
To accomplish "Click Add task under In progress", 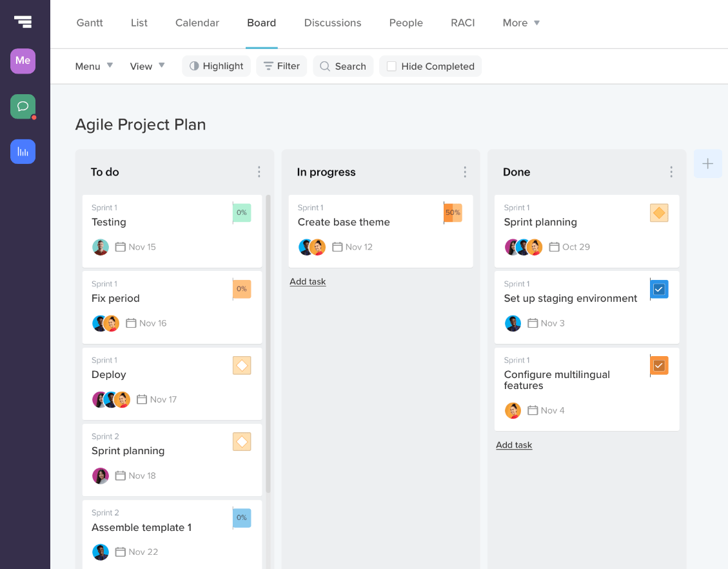I will (x=308, y=281).
